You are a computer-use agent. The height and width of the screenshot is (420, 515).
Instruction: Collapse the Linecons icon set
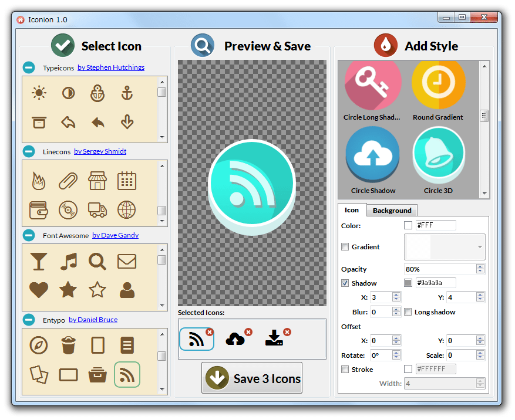[x=29, y=151]
